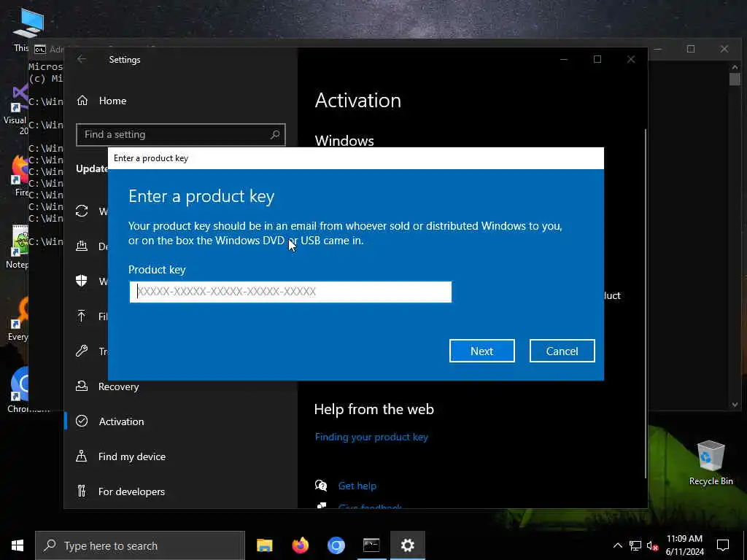Click the Windows Update sync icon

(82, 211)
